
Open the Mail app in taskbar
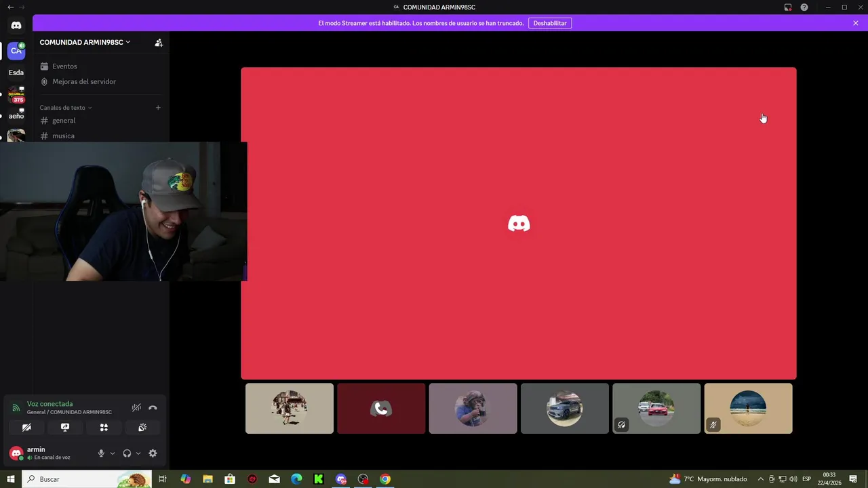click(x=274, y=479)
